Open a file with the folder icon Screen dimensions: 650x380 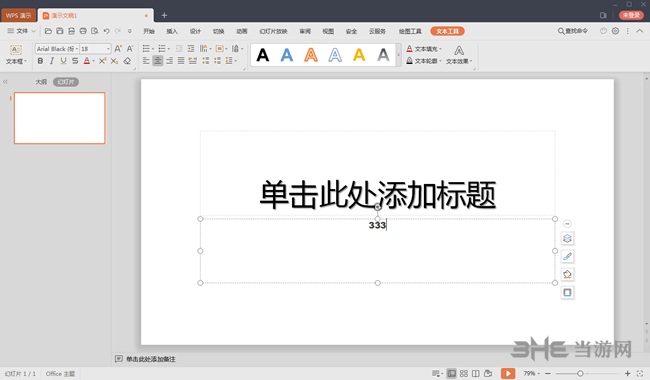coord(48,31)
